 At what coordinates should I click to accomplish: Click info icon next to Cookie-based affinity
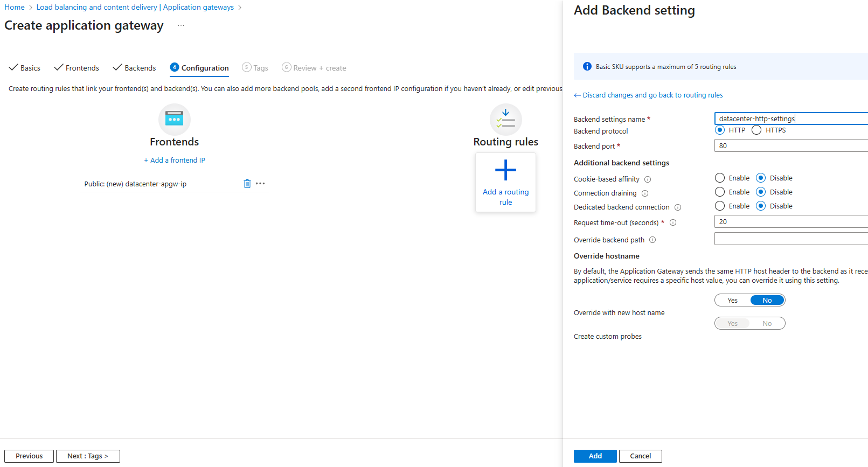pos(648,179)
